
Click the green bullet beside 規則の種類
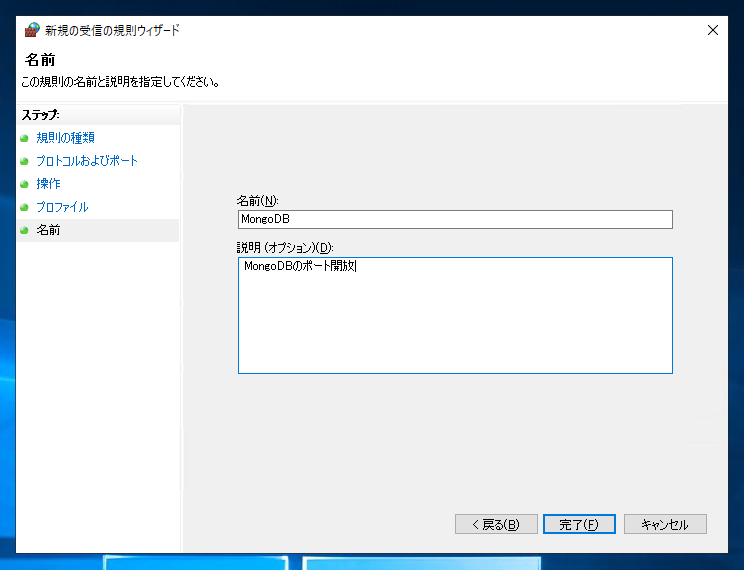click(x=25, y=138)
